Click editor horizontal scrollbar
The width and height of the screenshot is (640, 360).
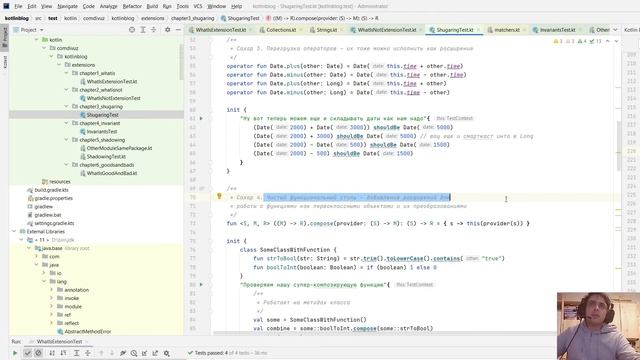[x=384, y=333]
